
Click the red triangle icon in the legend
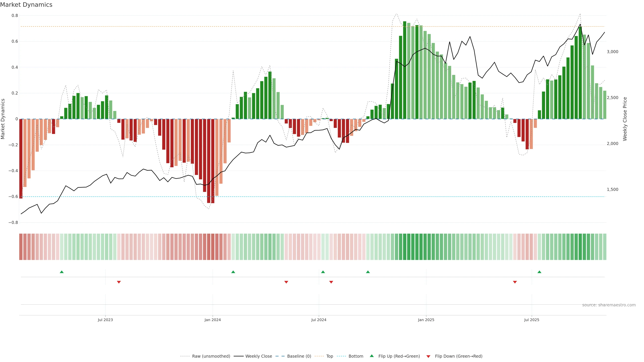tap(428, 356)
